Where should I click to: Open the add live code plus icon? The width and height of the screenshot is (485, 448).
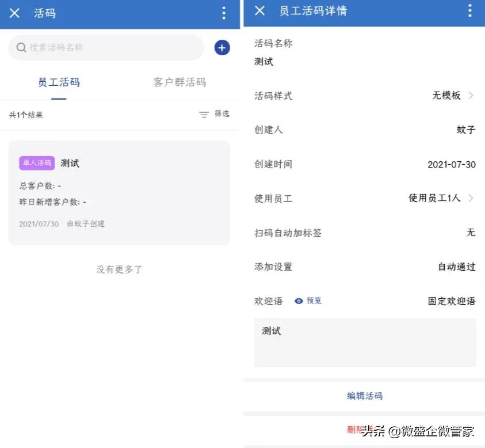point(222,47)
